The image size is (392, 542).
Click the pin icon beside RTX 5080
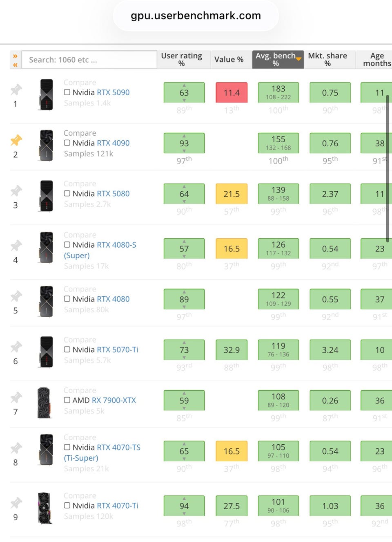point(16,191)
